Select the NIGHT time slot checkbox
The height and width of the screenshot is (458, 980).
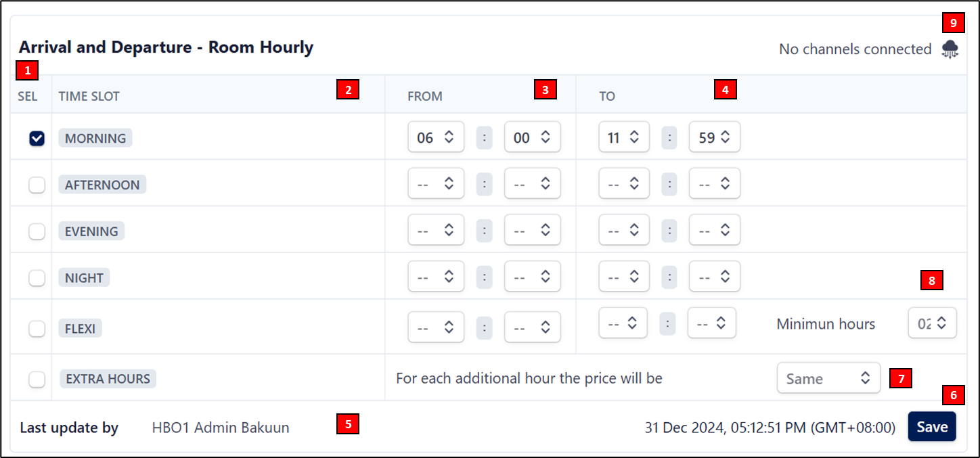coord(37,277)
